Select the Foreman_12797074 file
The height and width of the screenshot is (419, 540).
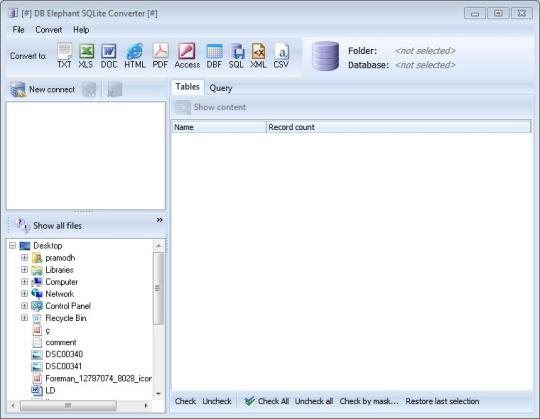click(x=92, y=378)
